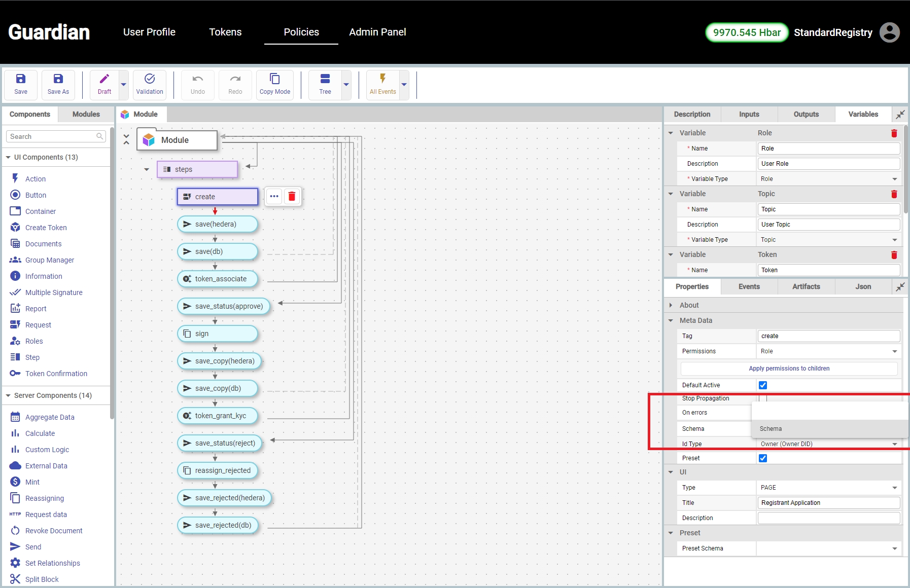Open the Permissions dropdown
This screenshot has height=588, width=910.
coord(828,351)
